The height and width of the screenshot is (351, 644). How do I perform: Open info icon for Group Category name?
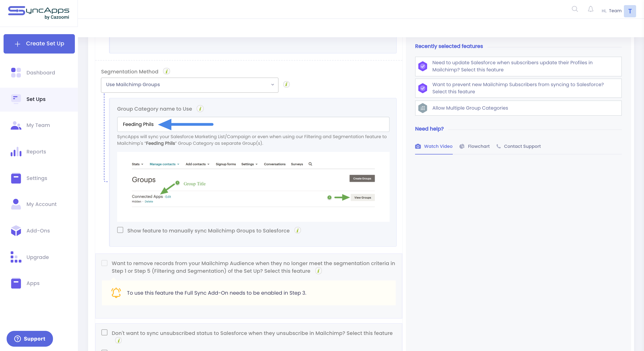200,109
